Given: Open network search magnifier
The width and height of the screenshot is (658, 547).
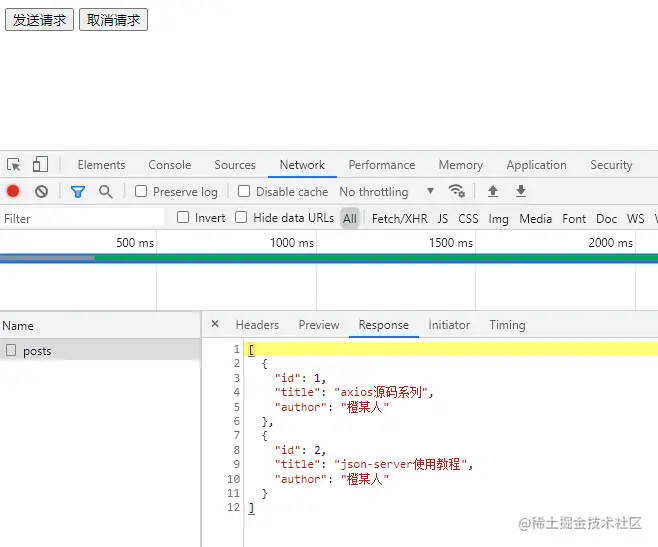Looking at the screenshot, I should click(x=105, y=192).
